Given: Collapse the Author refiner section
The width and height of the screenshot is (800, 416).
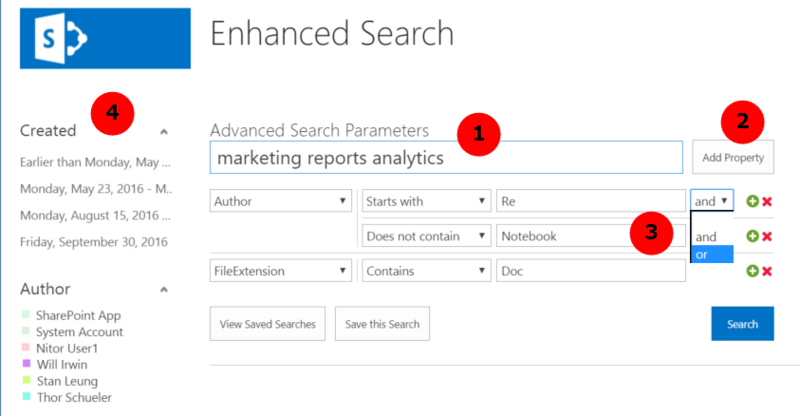Looking at the screenshot, I should [x=164, y=289].
